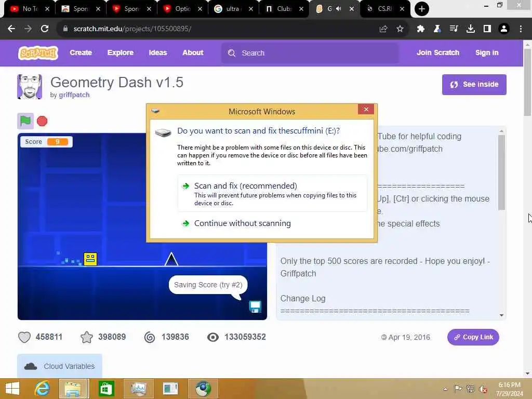Click griffpatch's avatar image
The image size is (532, 399).
pos(30,87)
